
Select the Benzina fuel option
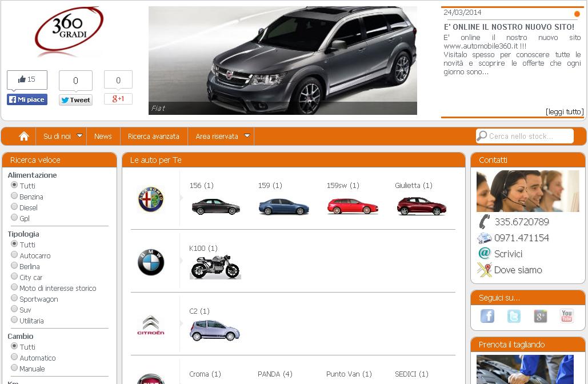coord(14,195)
